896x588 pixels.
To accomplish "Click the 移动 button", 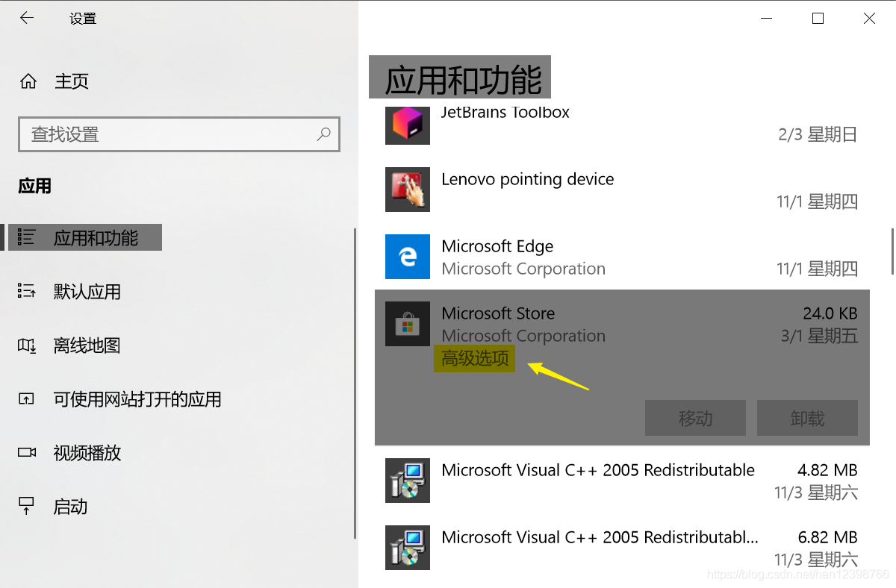I will coord(695,418).
